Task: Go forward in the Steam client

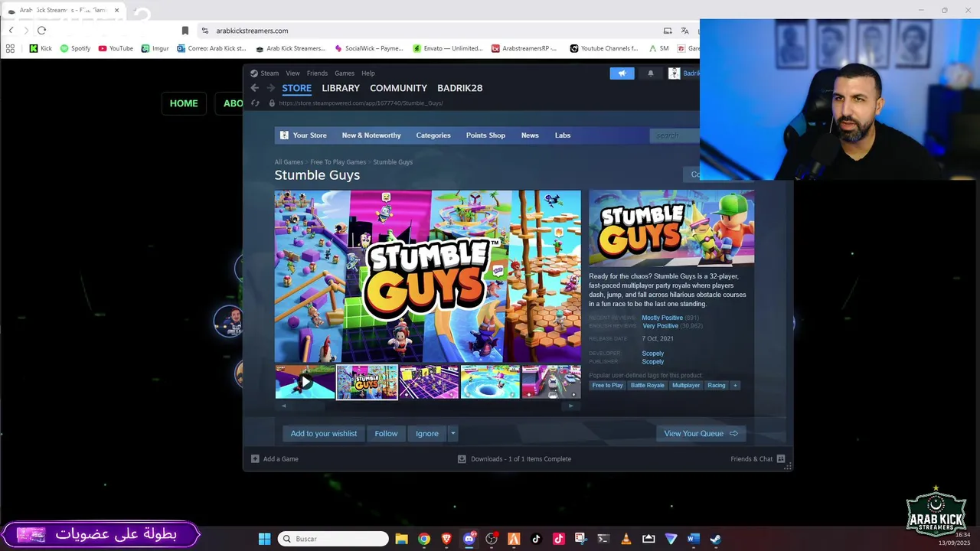Action: coord(270,88)
